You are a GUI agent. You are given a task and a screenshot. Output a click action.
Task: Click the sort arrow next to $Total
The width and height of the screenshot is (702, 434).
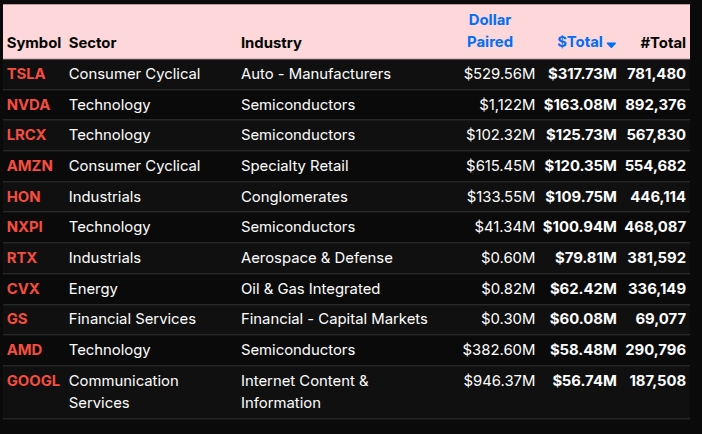coord(611,44)
